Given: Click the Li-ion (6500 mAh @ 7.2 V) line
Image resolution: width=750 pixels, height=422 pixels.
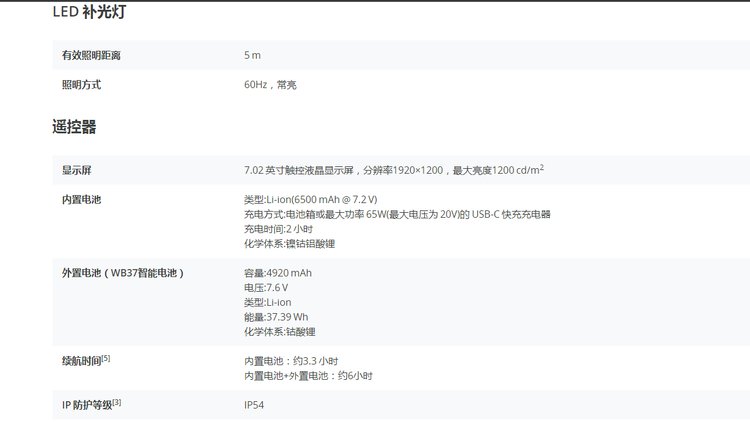Looking at the screenshot, I should point(310,200).
